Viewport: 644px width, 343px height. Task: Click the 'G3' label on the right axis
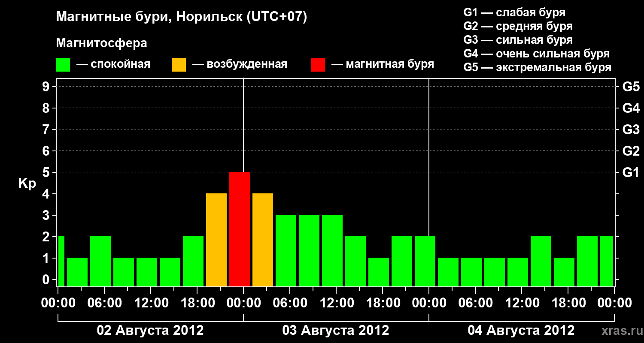tap(631, 129)
